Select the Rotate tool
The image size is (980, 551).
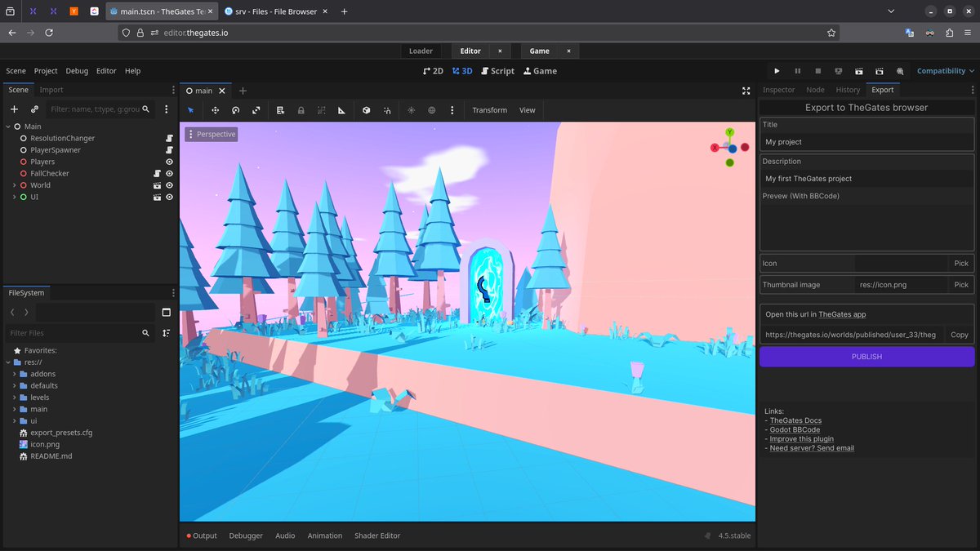click(x=235, y=109)
